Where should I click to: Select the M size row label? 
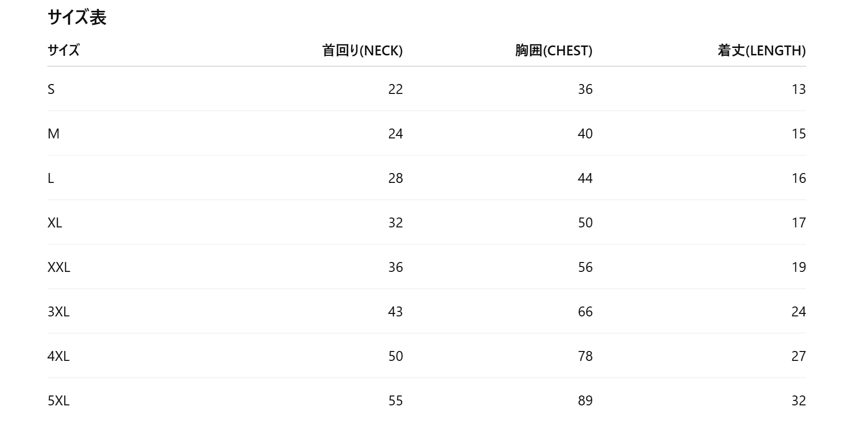(x=53, y=134)
